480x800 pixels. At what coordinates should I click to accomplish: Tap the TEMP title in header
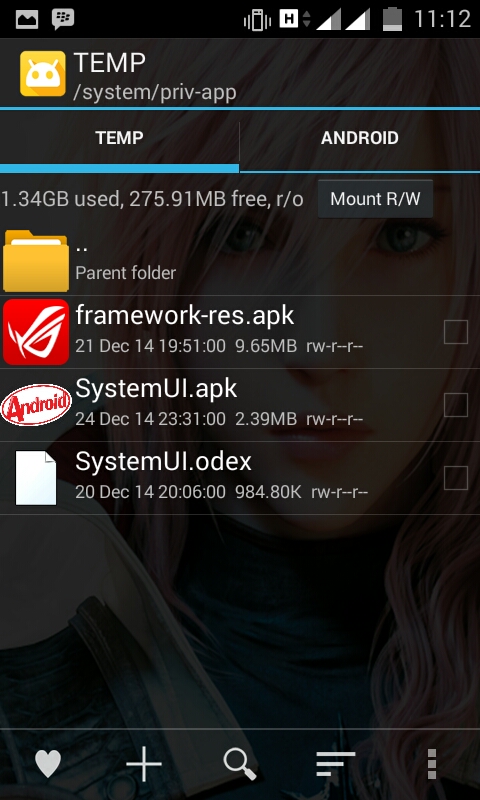coord(110,63)
